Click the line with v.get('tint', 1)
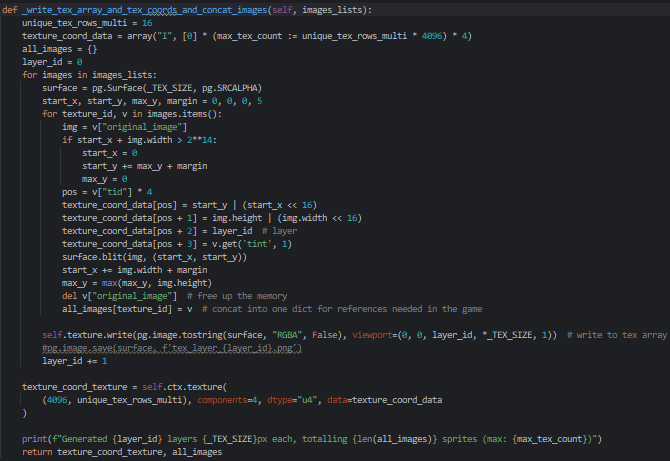 click(177, 244)
